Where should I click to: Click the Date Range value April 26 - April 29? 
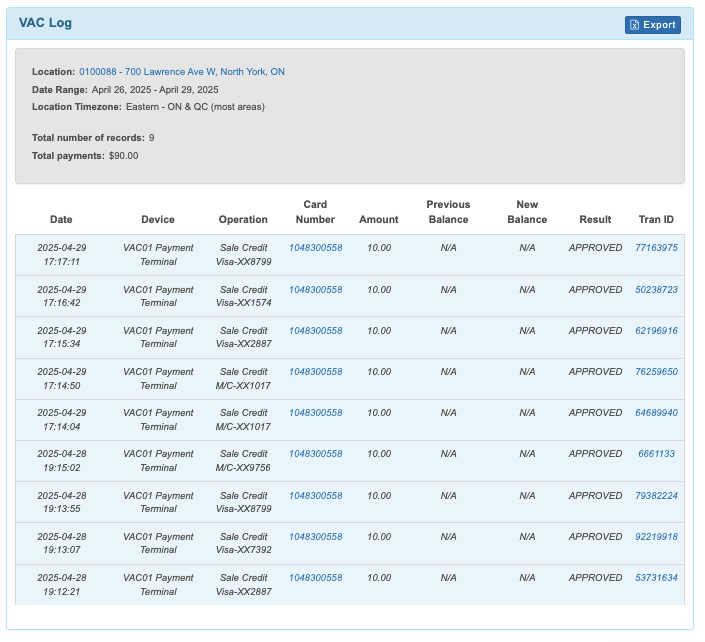pyautogui.click(x=155, y=90)
